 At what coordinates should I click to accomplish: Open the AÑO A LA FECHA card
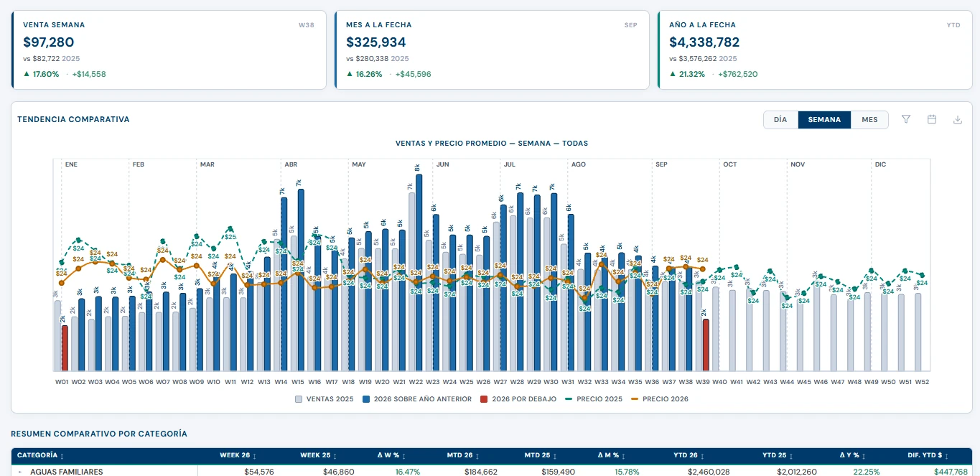click(x=815, y=50)
